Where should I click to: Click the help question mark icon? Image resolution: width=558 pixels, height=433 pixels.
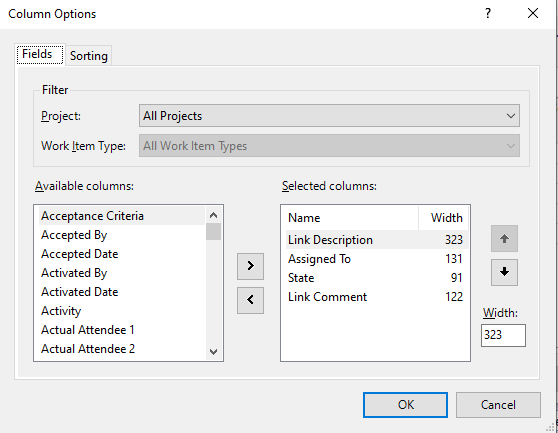(488, 14)
